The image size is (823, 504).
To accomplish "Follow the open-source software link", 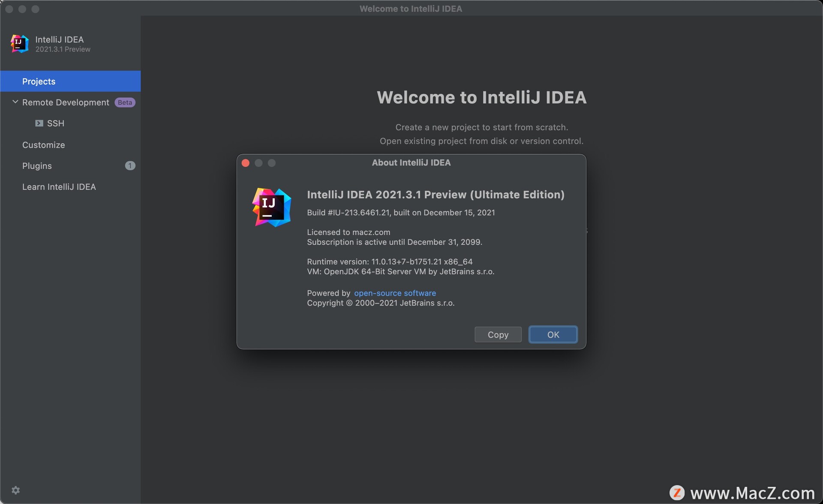I will click(x=395, y=293).
